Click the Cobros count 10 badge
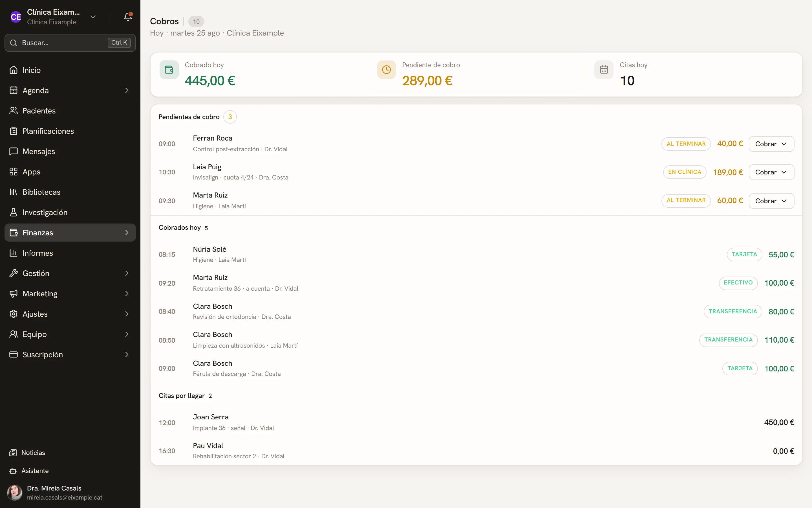 point(196,21)
